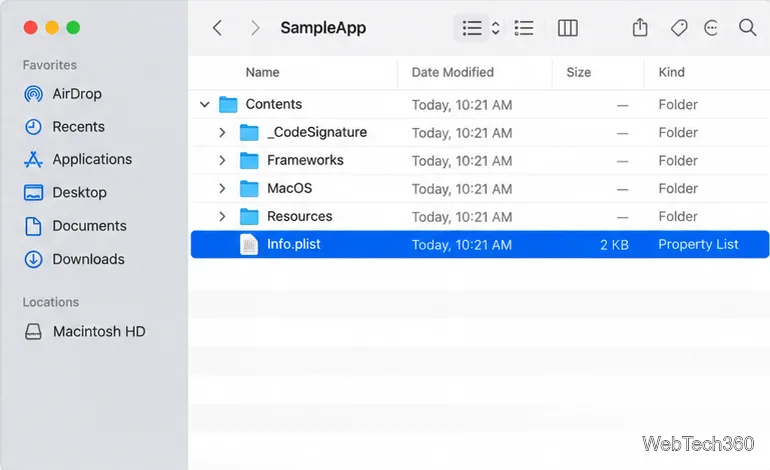Collapse the Contents folder
This screenshot has height=470, width=770.
click(x=205, y=104)
